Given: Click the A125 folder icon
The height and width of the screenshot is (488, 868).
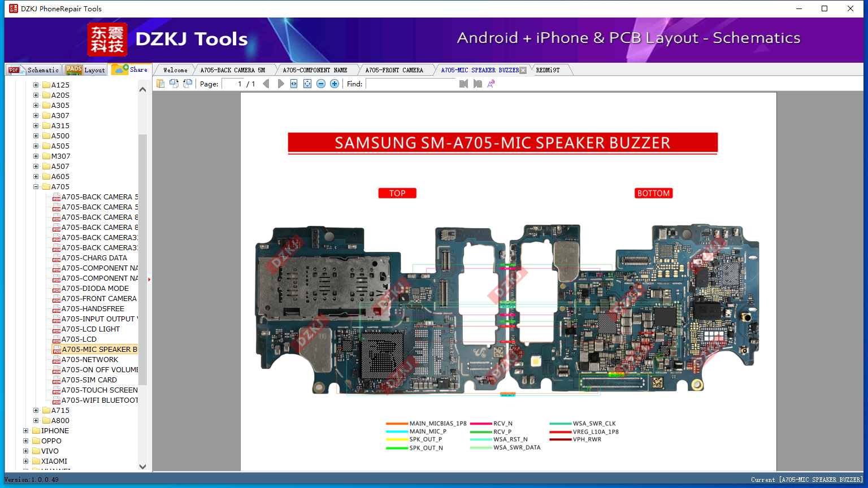Looking at the screenshot, I should pyautogui.click(x=46, y=85).
